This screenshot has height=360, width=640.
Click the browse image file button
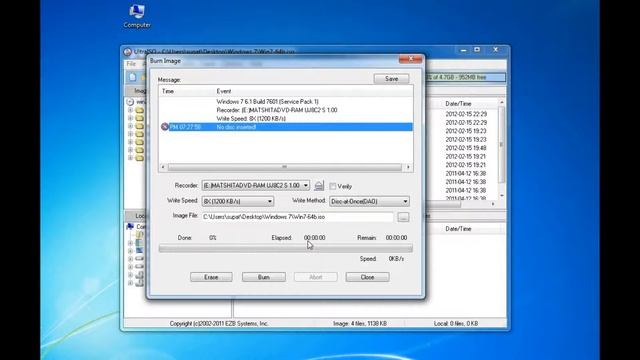tap(403, 217)
